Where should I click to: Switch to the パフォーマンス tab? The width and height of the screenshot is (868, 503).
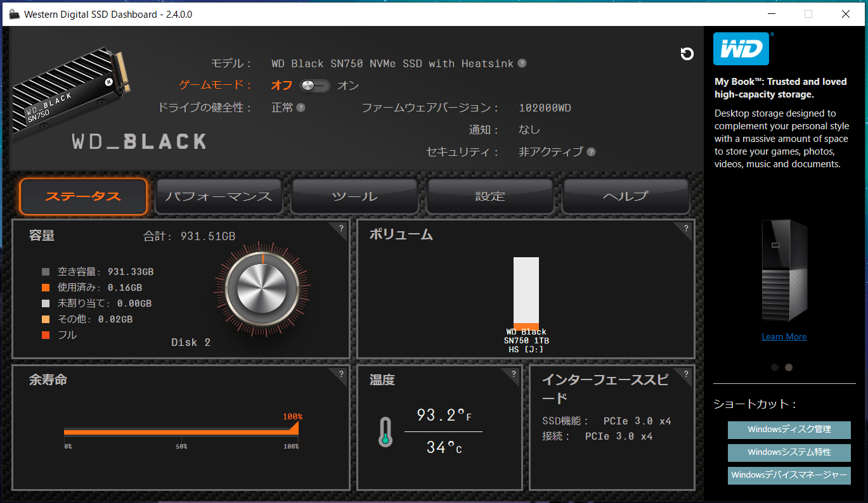click(219, 196)
